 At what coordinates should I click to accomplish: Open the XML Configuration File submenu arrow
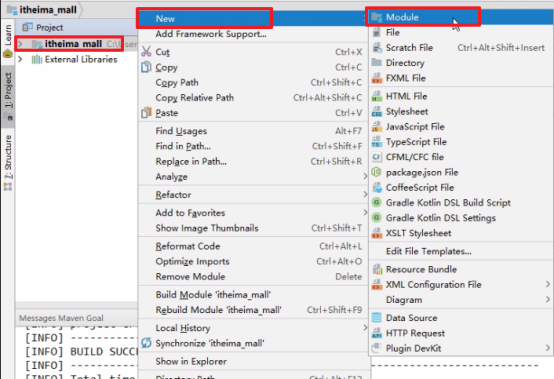548,284
